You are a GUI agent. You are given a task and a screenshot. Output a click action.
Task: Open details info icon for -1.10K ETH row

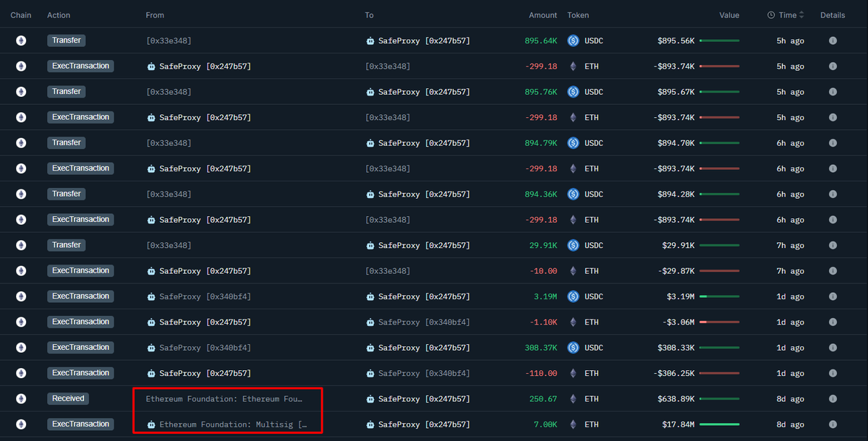tap(833, 322)
